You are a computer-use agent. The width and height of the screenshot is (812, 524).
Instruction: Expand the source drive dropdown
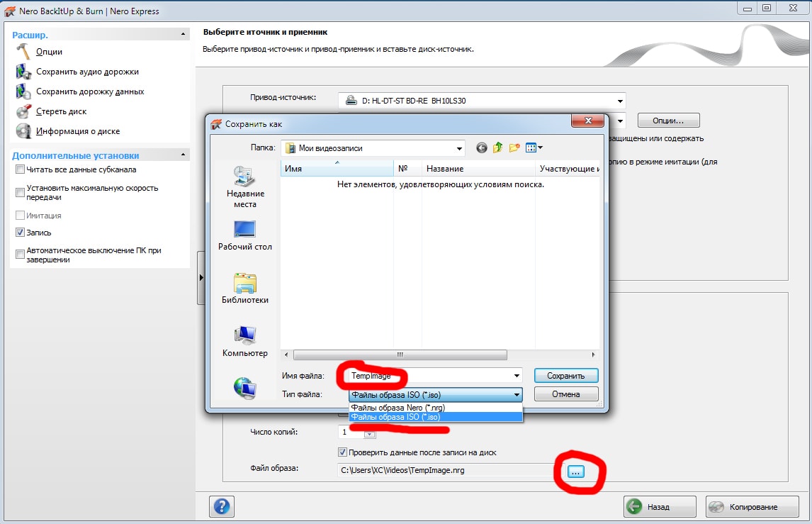pyautogui.click(x=620, y=101)
